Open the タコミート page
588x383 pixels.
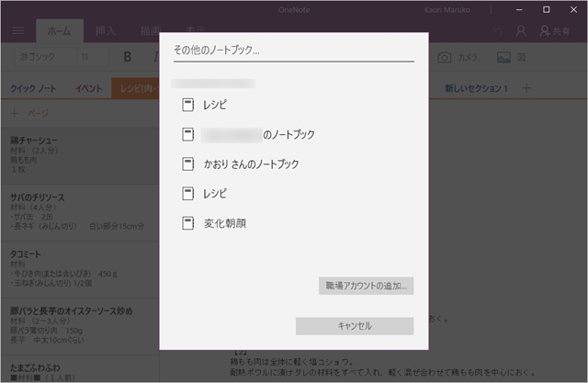80,269
